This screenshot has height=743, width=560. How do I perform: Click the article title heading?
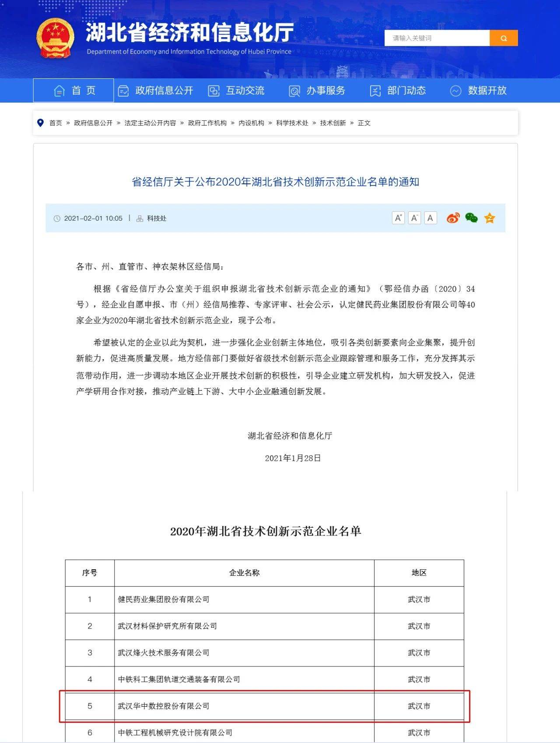(x=276, y=182)
